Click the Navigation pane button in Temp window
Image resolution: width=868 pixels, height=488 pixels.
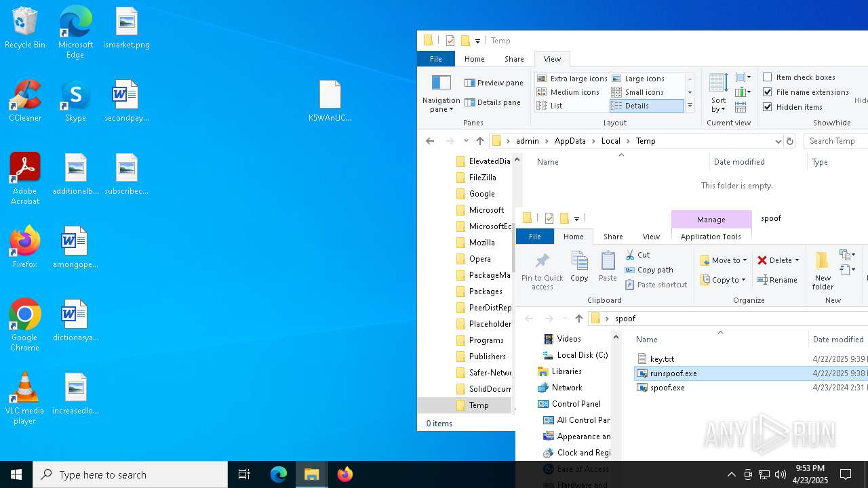(x=441, y=94)
